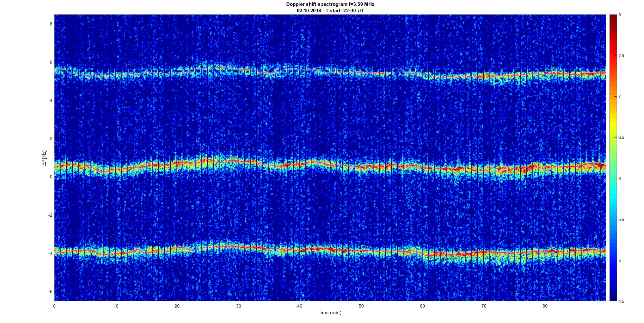The width and height of the screenshot is (644, 323).
Task: Click the vertical colorbar beside the spectrogram
Action: click(x=613, y=158)
